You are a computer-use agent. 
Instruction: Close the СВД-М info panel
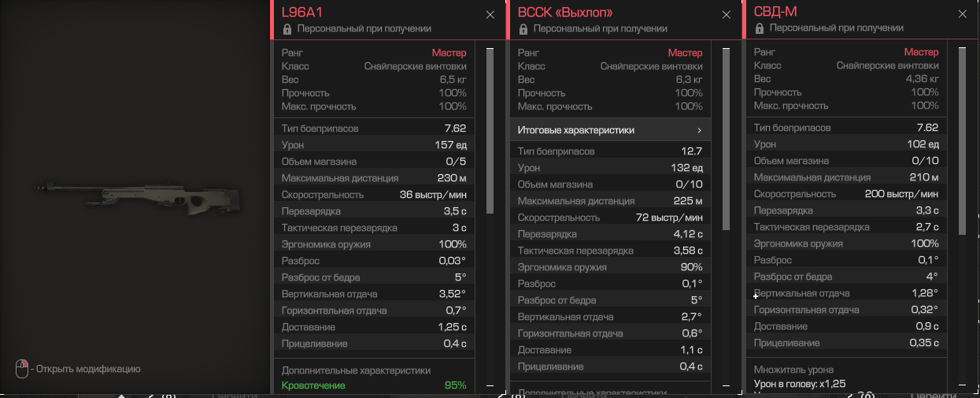pyautogui.click(x=963, y=14)
